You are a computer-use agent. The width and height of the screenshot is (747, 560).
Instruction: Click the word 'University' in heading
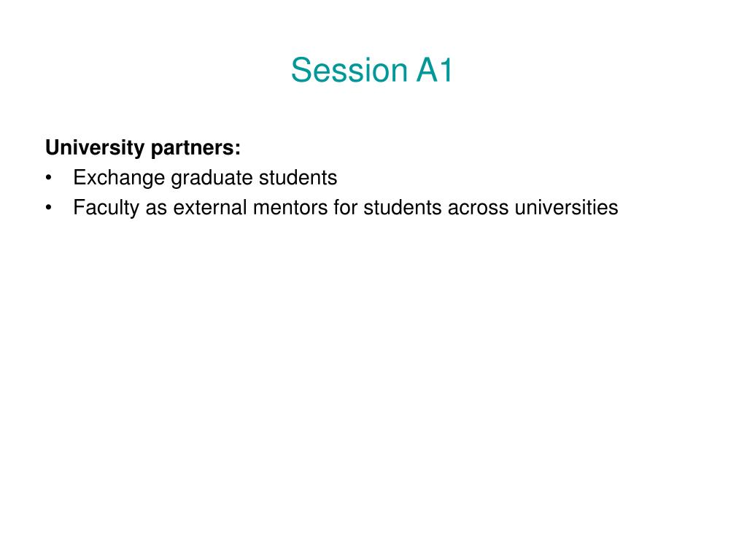click(95, 147)
